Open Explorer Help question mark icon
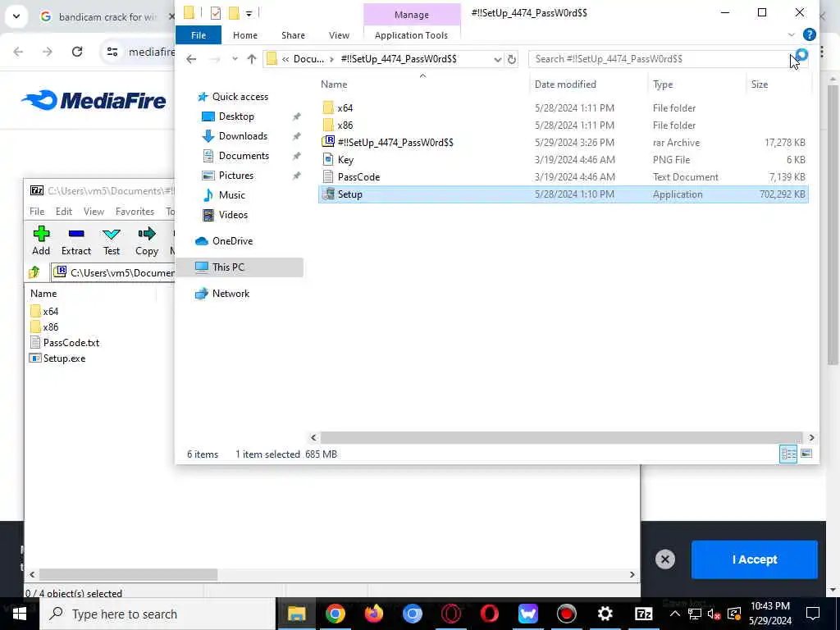840x630 pixels. tap(810, 34)
